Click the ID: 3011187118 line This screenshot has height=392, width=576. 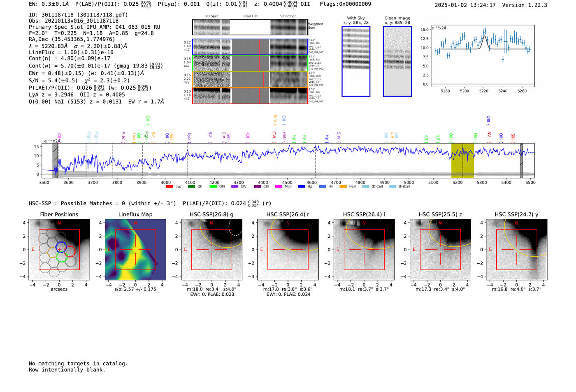click(x=78, y=15)
